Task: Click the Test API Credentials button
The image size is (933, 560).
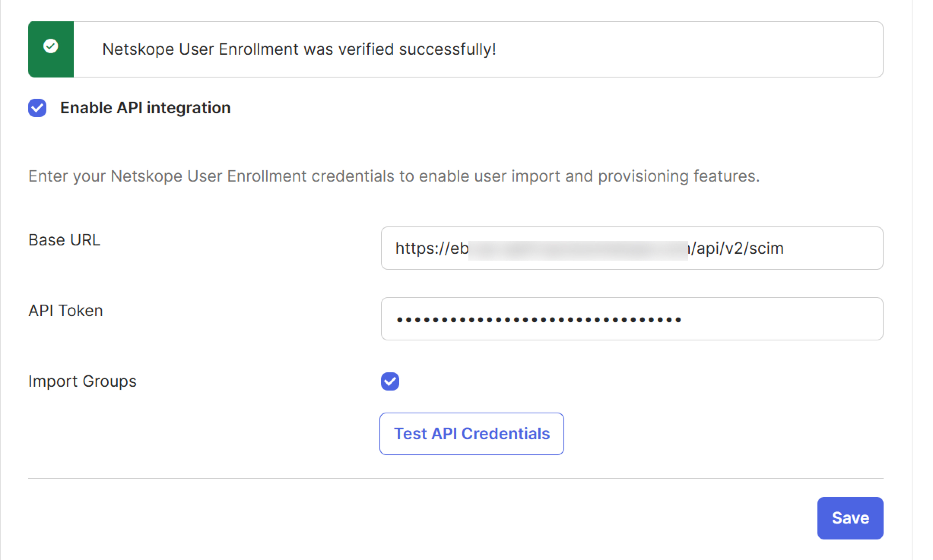Action: click(x=471, y=433)
